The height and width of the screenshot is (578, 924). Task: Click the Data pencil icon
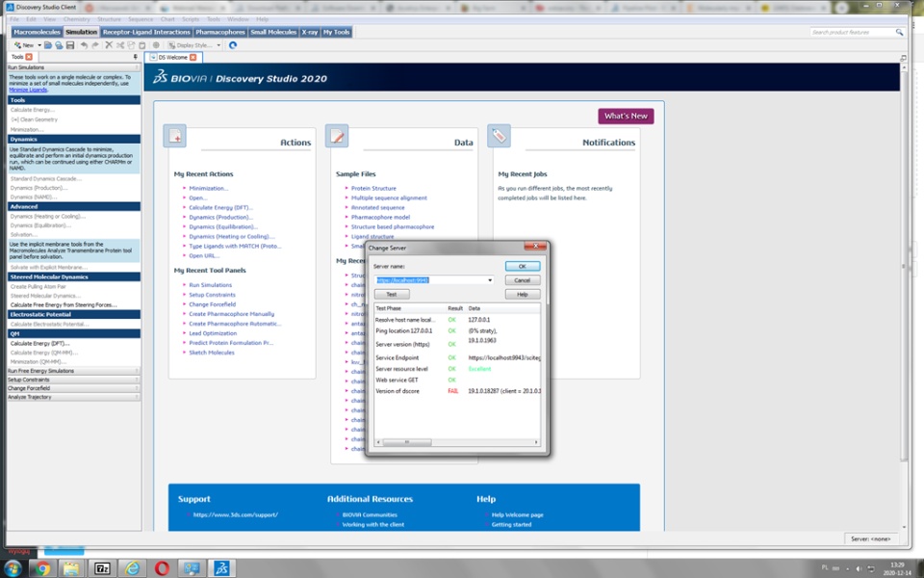point(337,136)
